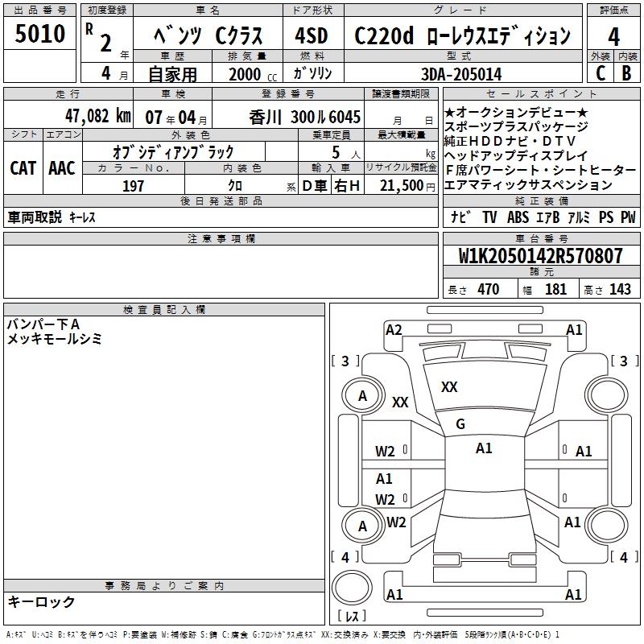Screen dimensions: 644x644
Task: Click the "車台番号" header label
Action: tap(542, 238)
